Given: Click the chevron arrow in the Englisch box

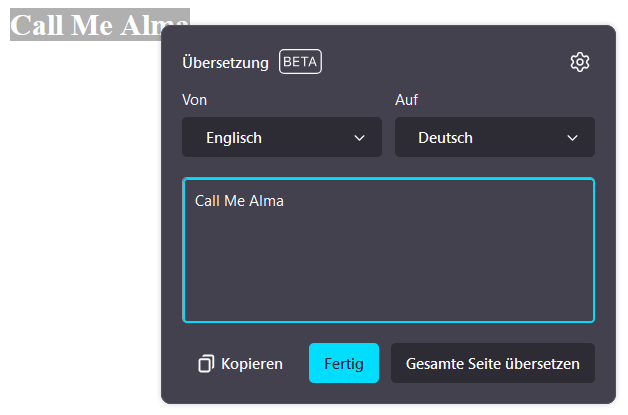Looking at the screenshot, I should [x=360, y=138].
